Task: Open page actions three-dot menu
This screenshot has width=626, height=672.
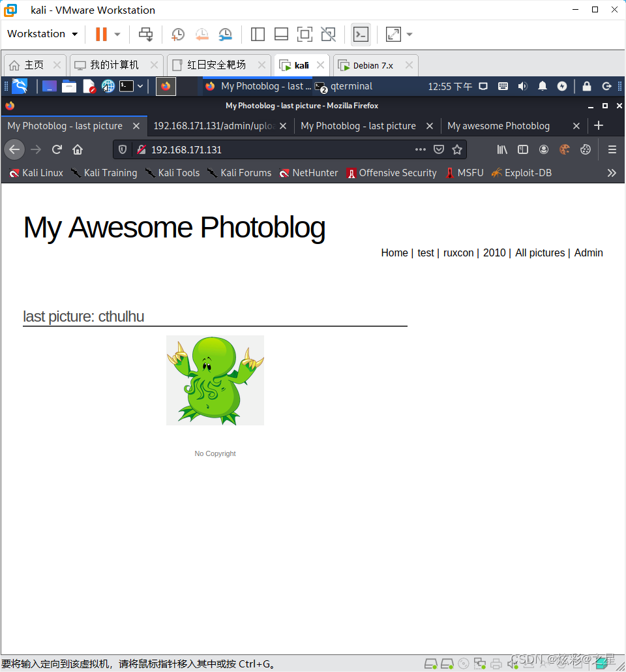Action: point(421,149)
